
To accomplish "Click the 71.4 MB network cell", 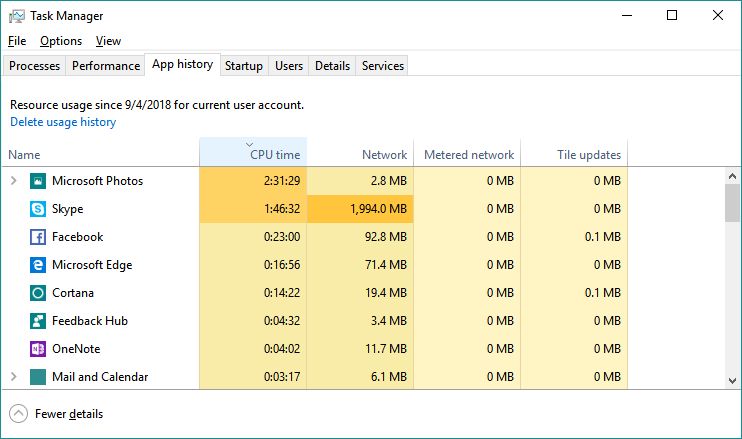I will [x=360, y=264].
